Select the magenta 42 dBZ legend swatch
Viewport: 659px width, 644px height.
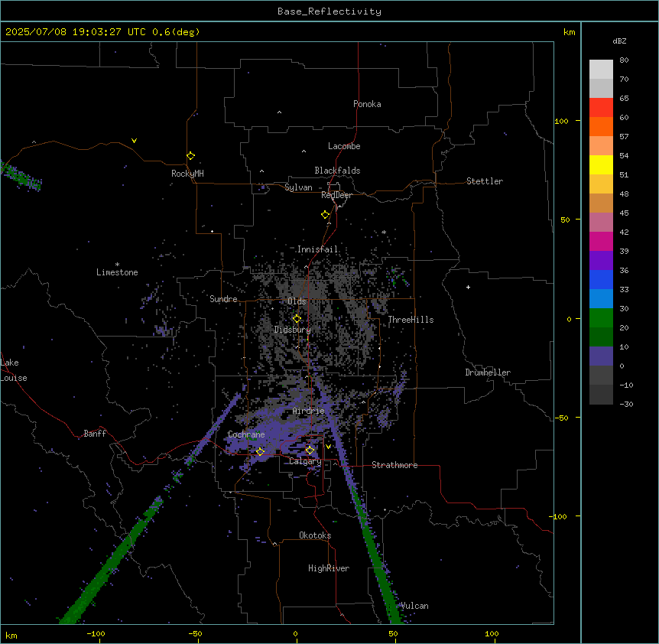click(601, 241)
